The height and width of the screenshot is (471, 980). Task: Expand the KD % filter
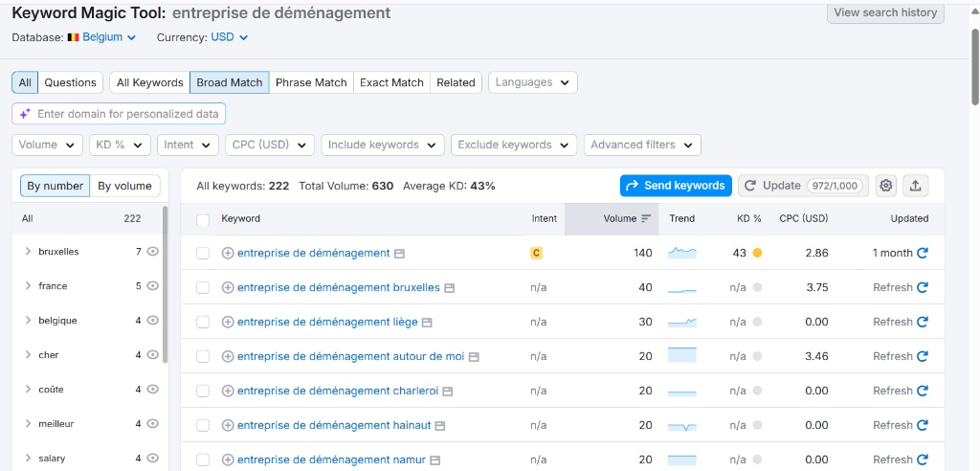pos(120,145)
